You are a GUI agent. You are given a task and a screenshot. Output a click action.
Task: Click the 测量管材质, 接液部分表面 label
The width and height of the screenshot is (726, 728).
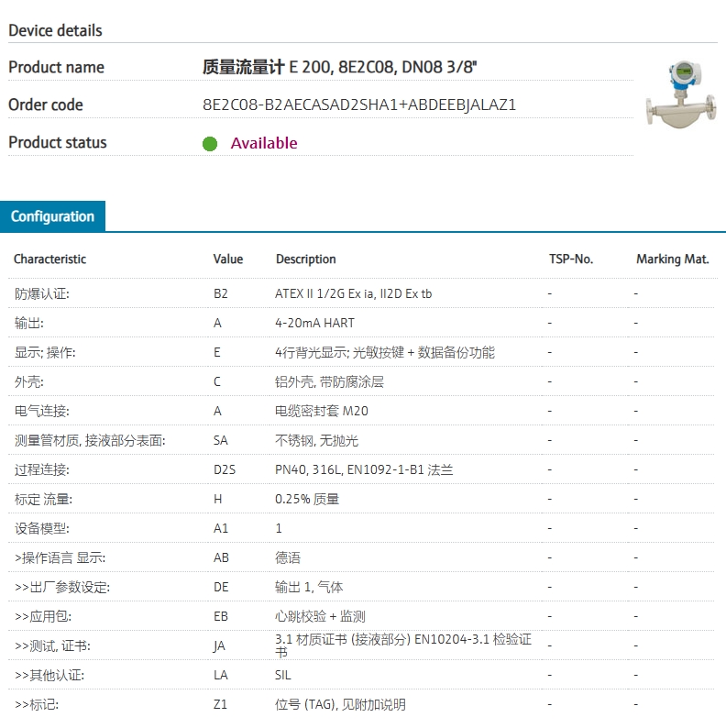[x=90, y=441]
